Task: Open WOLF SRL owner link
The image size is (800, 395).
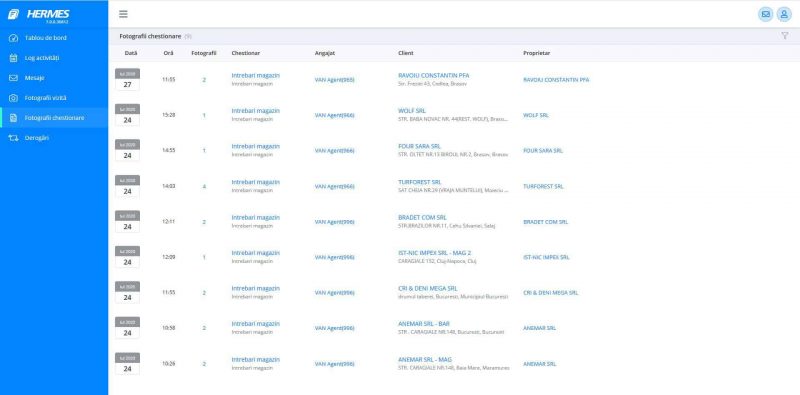Action: [x=536, y=115]
